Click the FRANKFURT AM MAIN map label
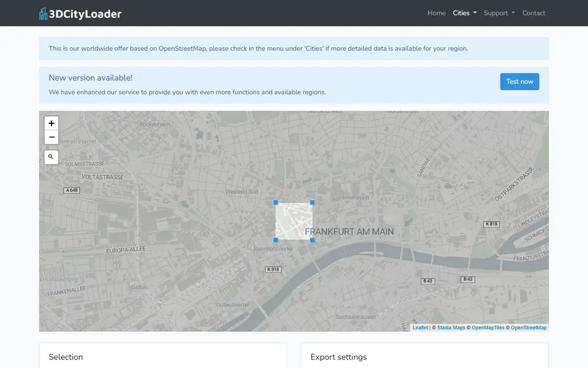 pyautogui.click(x=349, y=232)
